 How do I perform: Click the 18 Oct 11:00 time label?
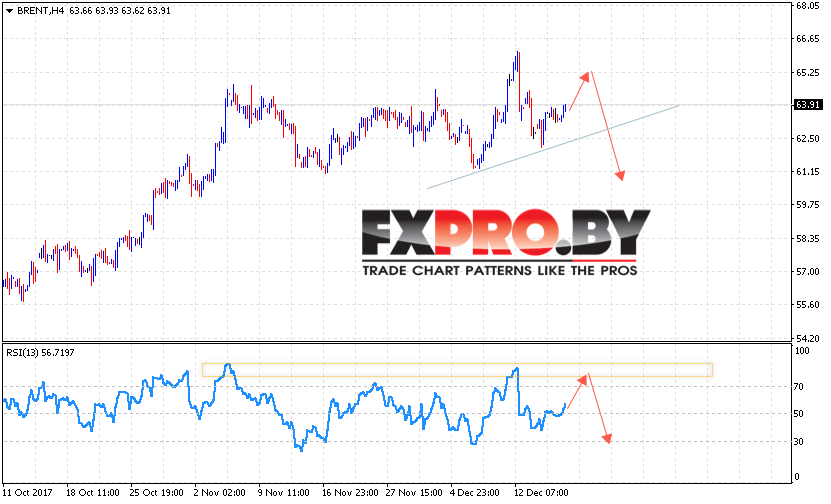[92, 493]
